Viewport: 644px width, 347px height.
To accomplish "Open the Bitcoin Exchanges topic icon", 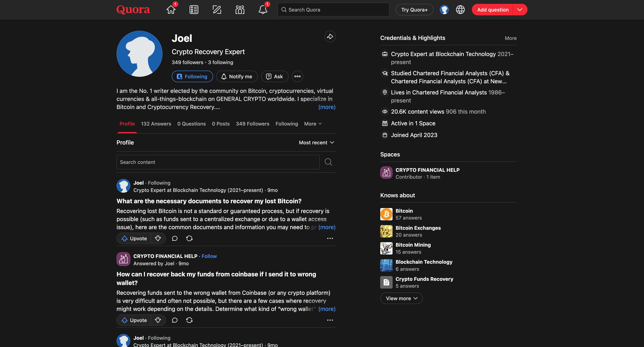I will (386, 231).
